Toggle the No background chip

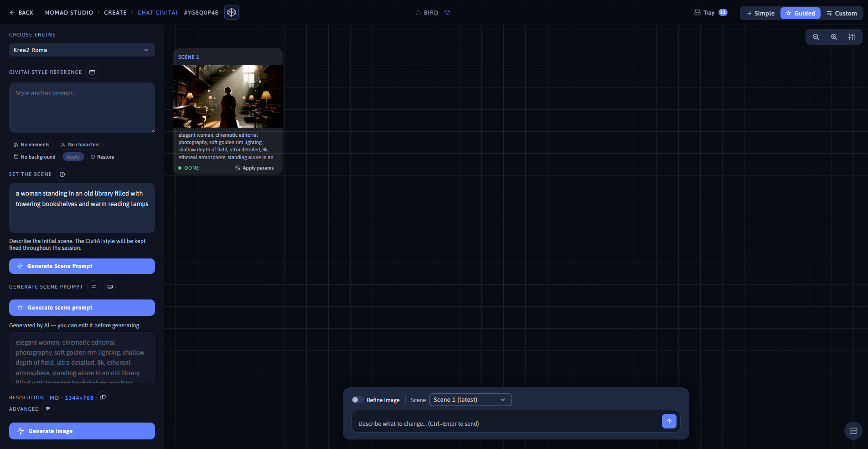[35, 157]
